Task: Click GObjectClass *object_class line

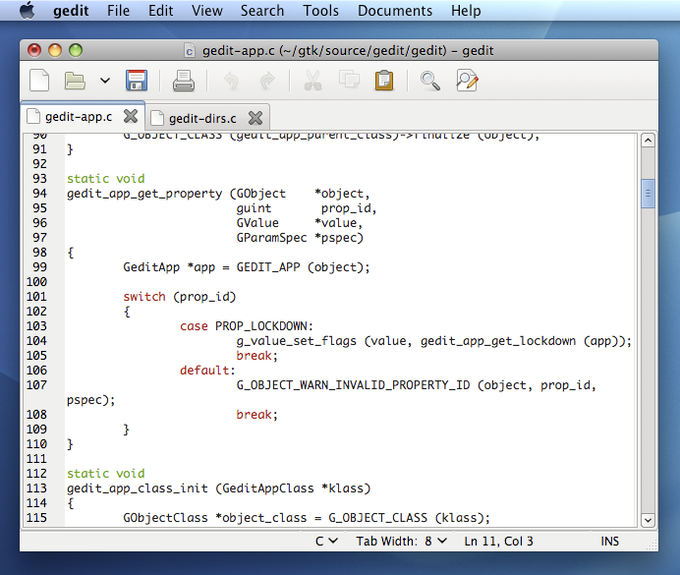Action: [307, 518]
